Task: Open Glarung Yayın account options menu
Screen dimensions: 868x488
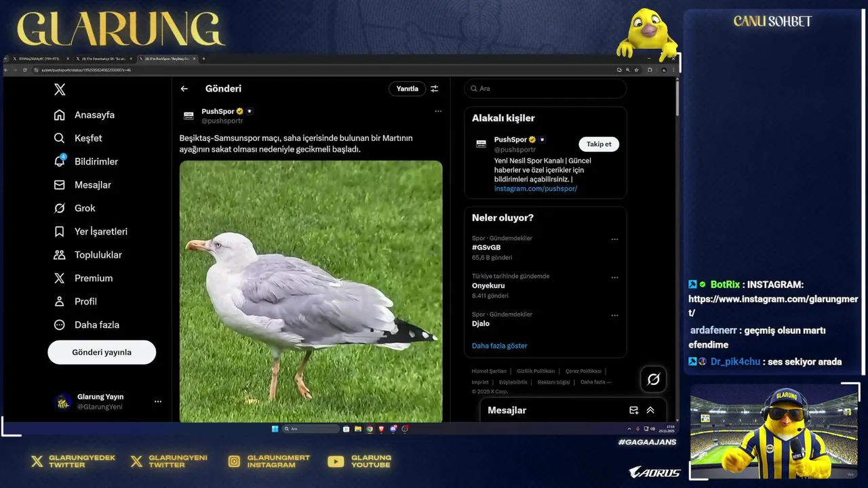Action: coord(158,401)
